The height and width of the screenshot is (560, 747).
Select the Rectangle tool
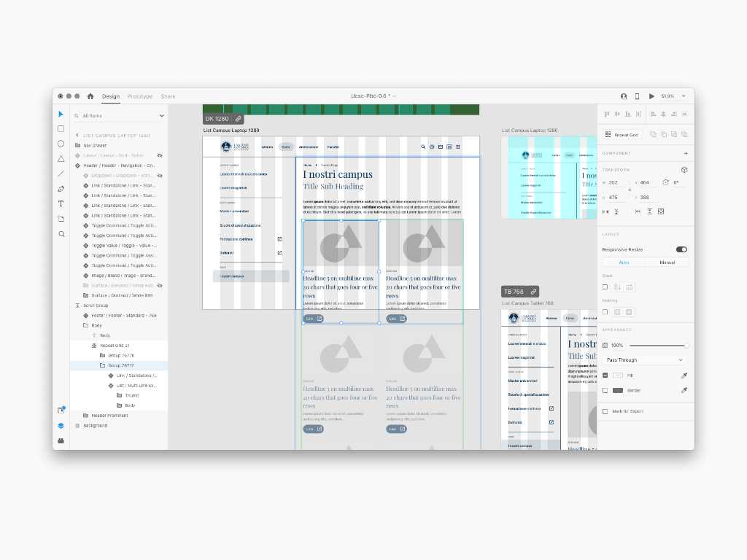click(61, 128)
